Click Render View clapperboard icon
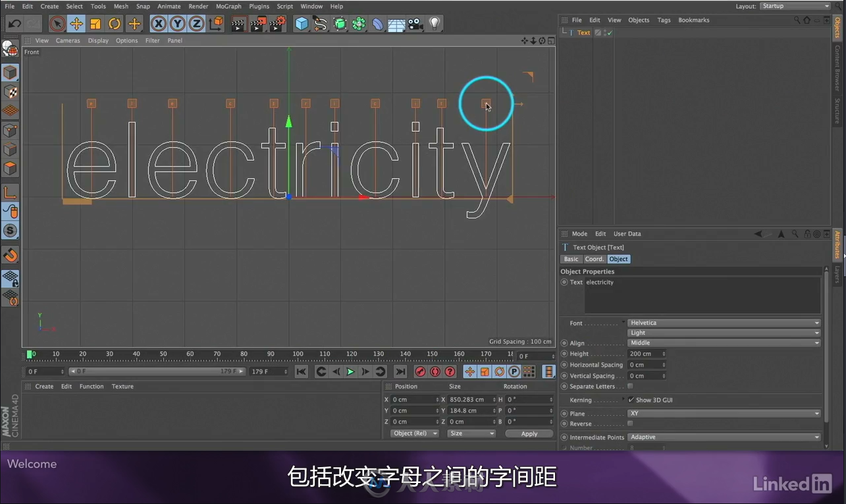This screenshot has height=504, width=846. point(238,24)
